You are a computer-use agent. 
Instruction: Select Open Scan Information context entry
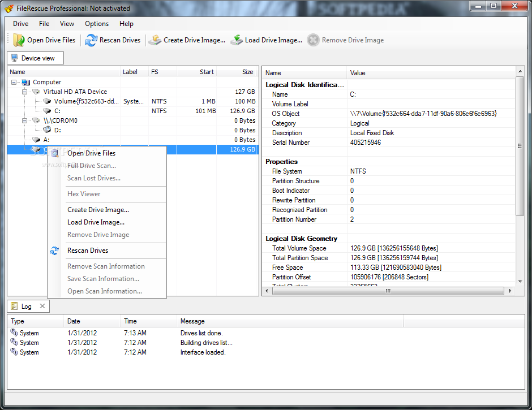point(107,291)
